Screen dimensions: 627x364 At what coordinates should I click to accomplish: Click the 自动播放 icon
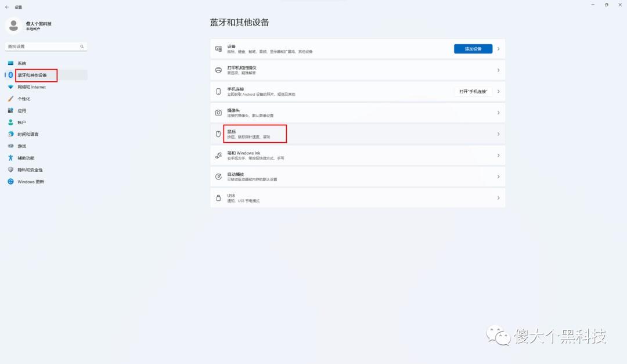218,176
